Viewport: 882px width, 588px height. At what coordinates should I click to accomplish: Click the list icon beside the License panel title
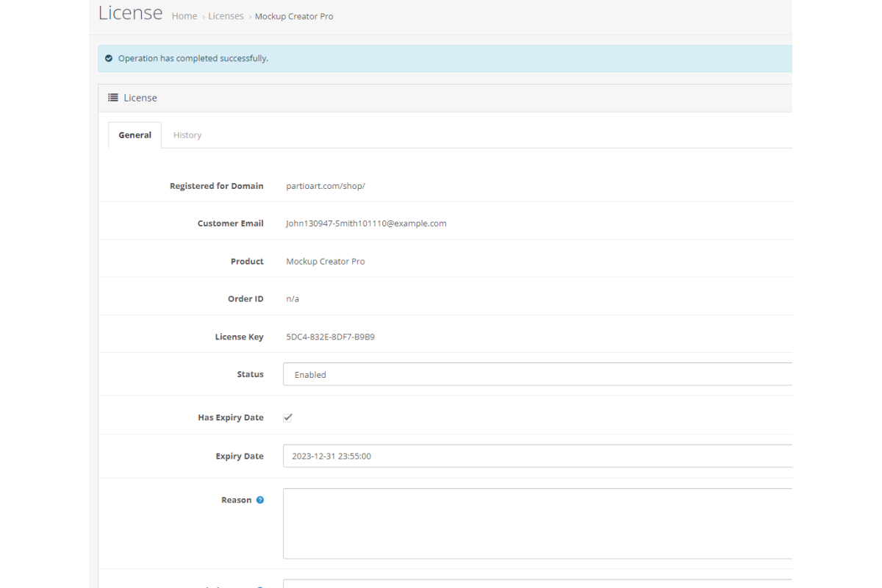click(113, 98)
